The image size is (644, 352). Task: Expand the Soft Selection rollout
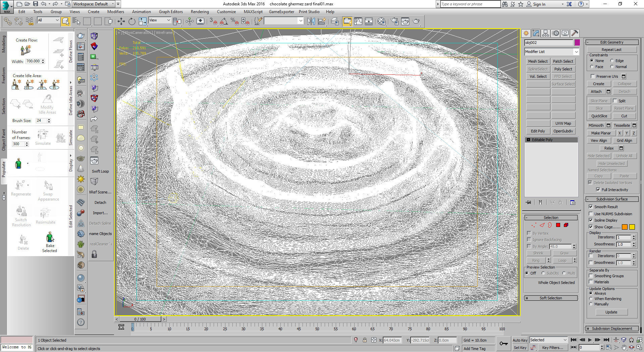click(551, 298)
